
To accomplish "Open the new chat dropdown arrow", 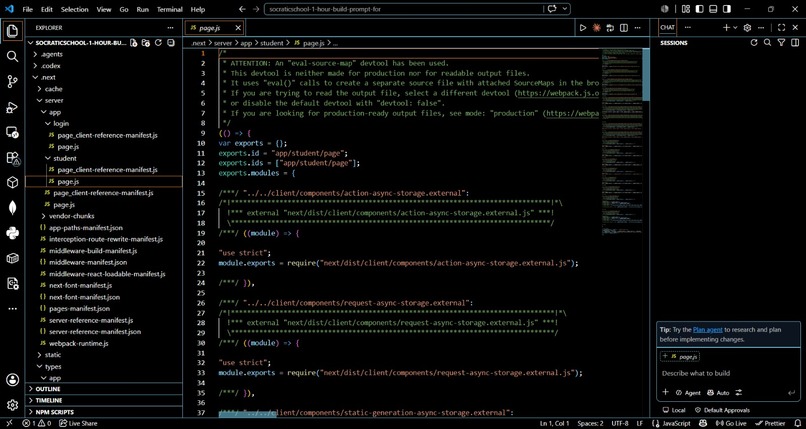I will [735, 28].
